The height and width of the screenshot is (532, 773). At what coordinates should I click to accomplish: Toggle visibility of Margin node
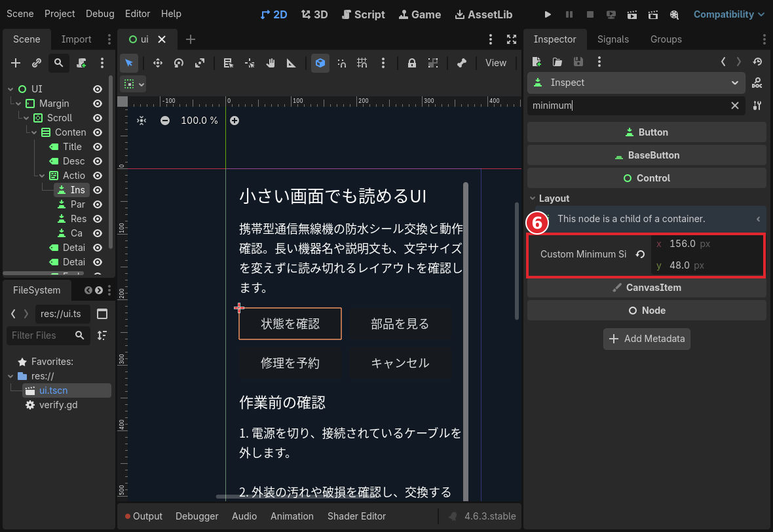pos(98,104)
